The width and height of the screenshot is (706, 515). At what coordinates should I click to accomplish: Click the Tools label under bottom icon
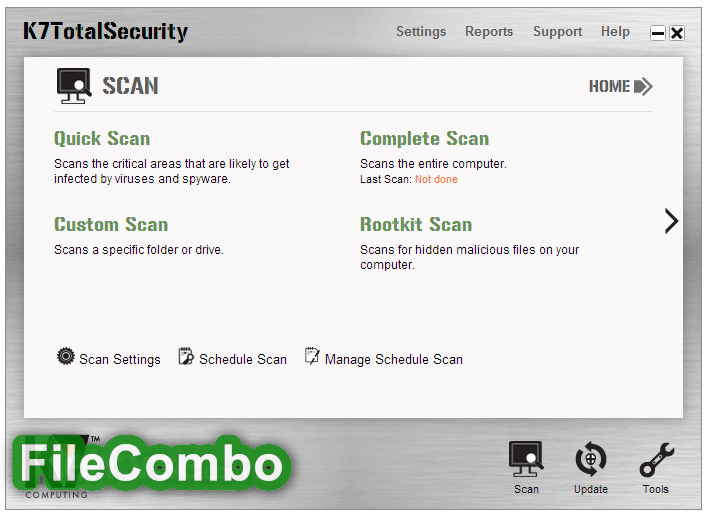[x=656, y=489]
